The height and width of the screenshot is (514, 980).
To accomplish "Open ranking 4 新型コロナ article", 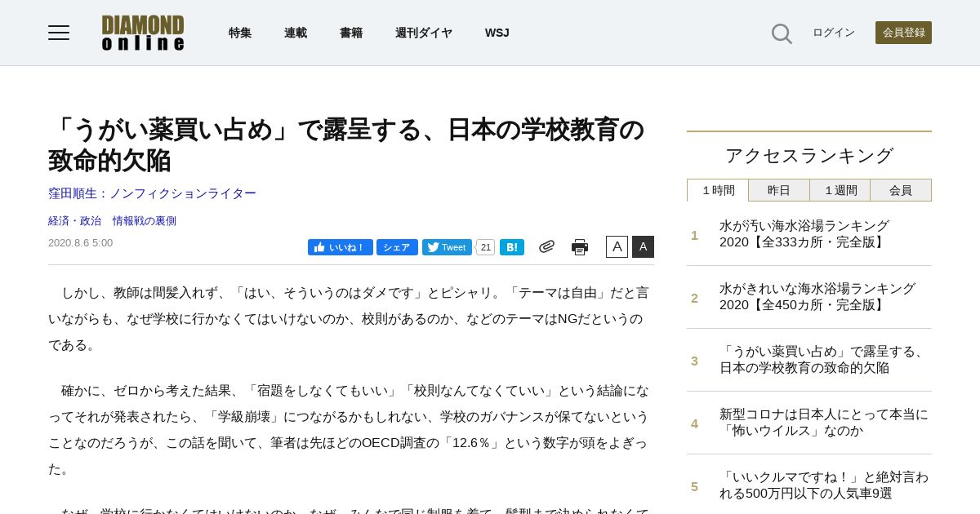I will click(x=824, y=423).
